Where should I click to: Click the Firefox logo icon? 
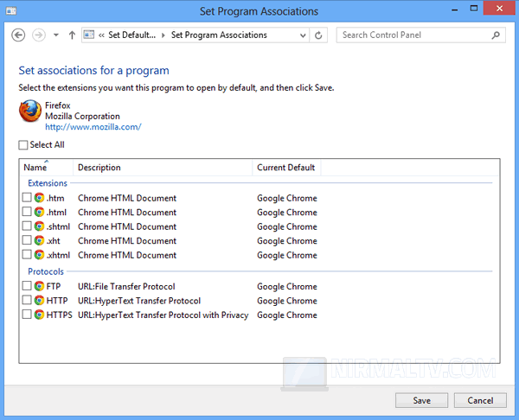pos(30,111)
